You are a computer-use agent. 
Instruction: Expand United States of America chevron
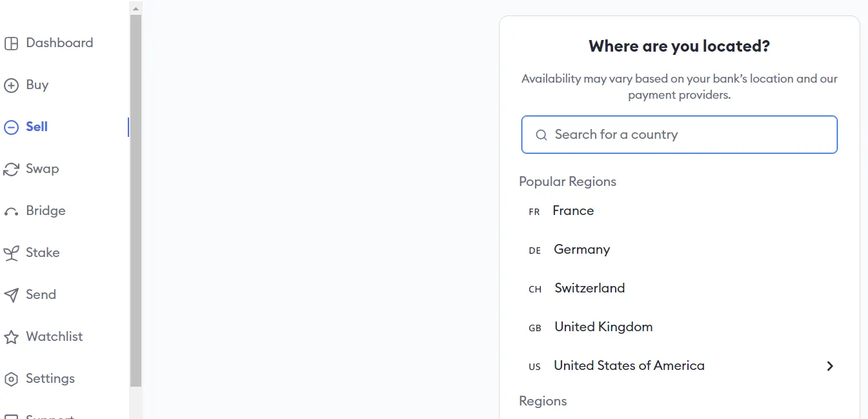(830, 366)
